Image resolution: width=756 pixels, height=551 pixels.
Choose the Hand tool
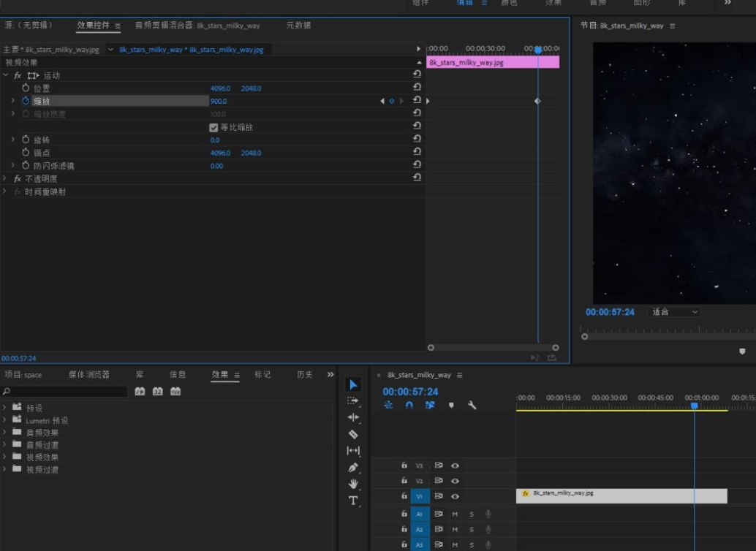[353, 484]
